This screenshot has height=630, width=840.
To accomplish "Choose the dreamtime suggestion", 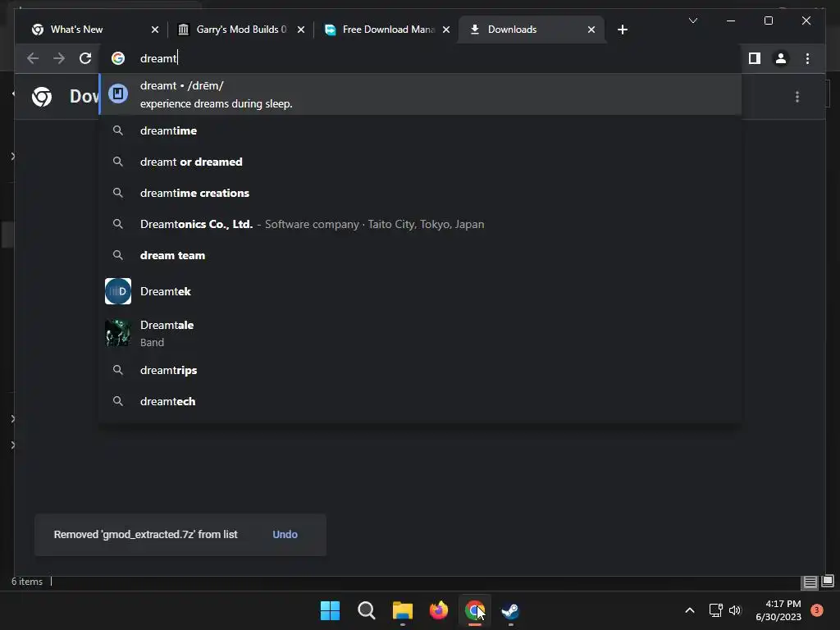I will coord(421,130).
